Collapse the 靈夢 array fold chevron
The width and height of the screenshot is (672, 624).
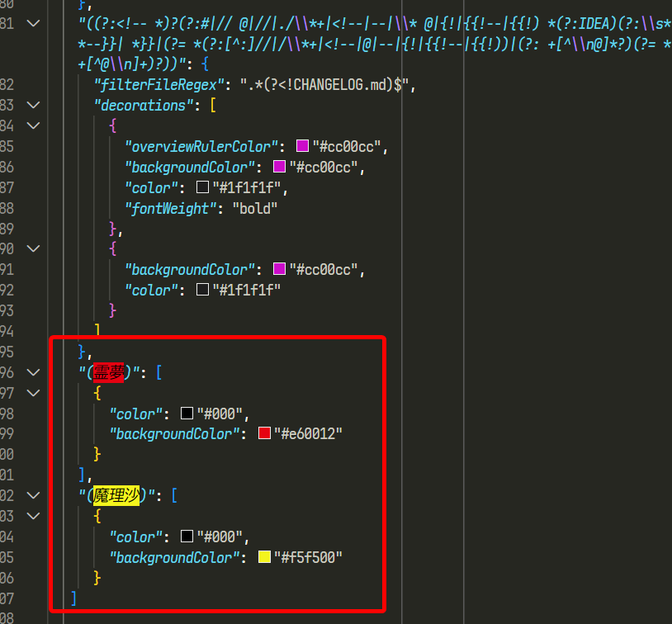point(33,372)
